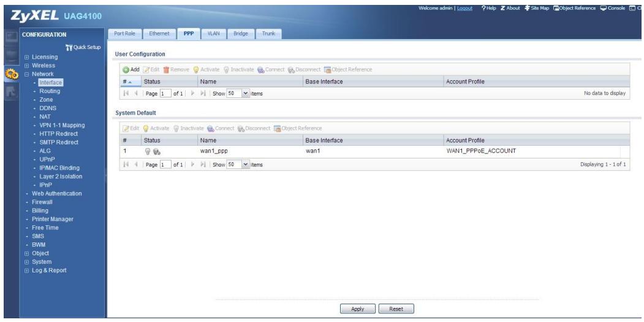The height and width of the screenshot is (322, 644).
Task: Click Activate in System Default toolbar
Action: [x=156, y=129]
